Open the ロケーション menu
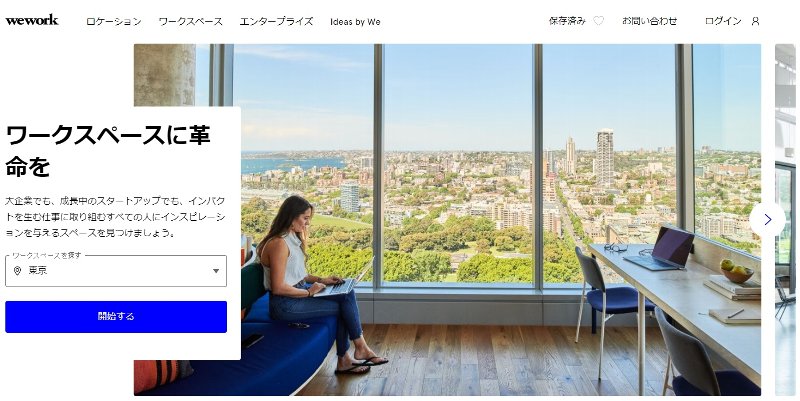Screen dimensions: 800x401 pyautogui.click(x=113, y=21)
